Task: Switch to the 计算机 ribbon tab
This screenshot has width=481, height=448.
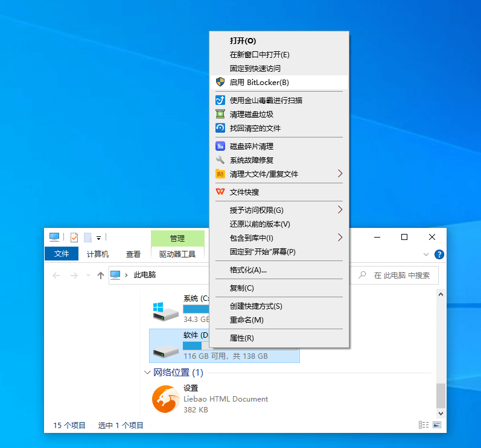Action: (x=98, y=254)
